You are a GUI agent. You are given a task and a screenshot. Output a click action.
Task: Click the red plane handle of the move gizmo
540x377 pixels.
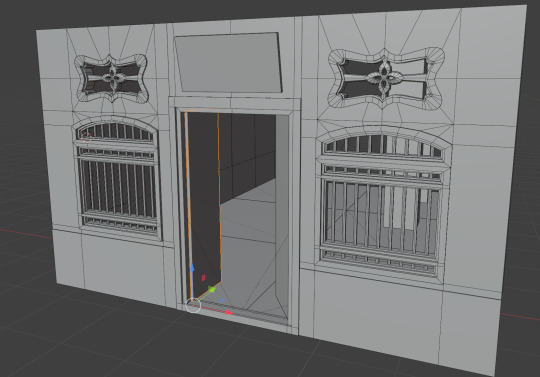(x=203, y=277)
